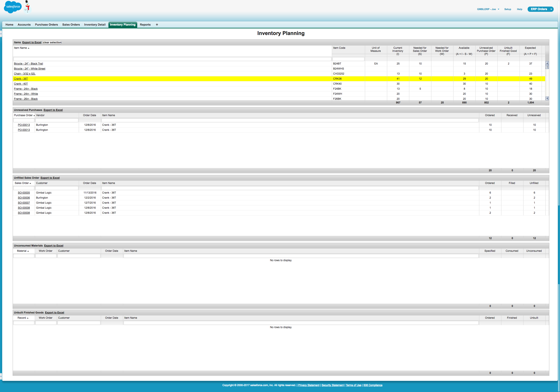Viewport: 560px width, 392px height.
Task: Click the plus tab to add tabs
Action: point(157,25)
